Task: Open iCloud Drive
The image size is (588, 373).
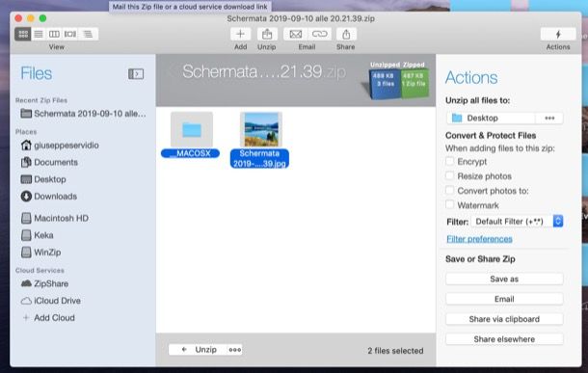Action: (x=51, y=301)
